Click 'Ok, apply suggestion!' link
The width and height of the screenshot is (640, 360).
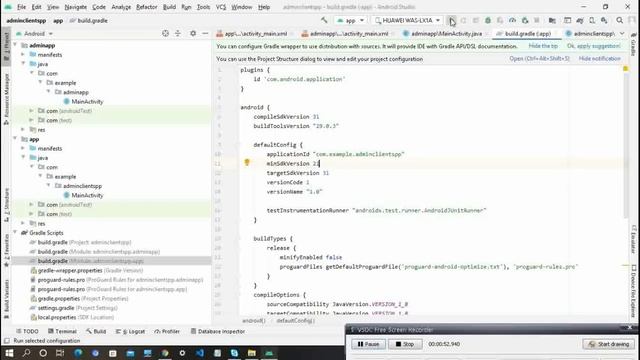tap(594, 46)
